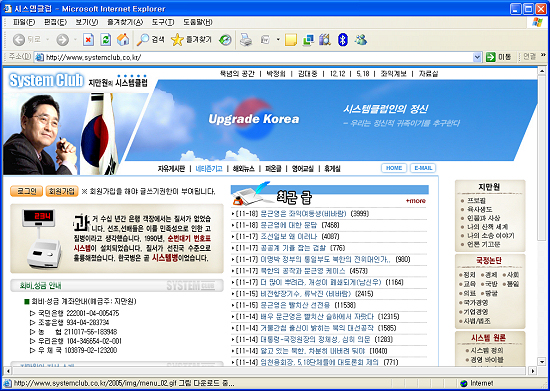This screenshot has height=391, width=550.
Task: Open the Search pane (magnifier 검색)
Action: point(150,40)
